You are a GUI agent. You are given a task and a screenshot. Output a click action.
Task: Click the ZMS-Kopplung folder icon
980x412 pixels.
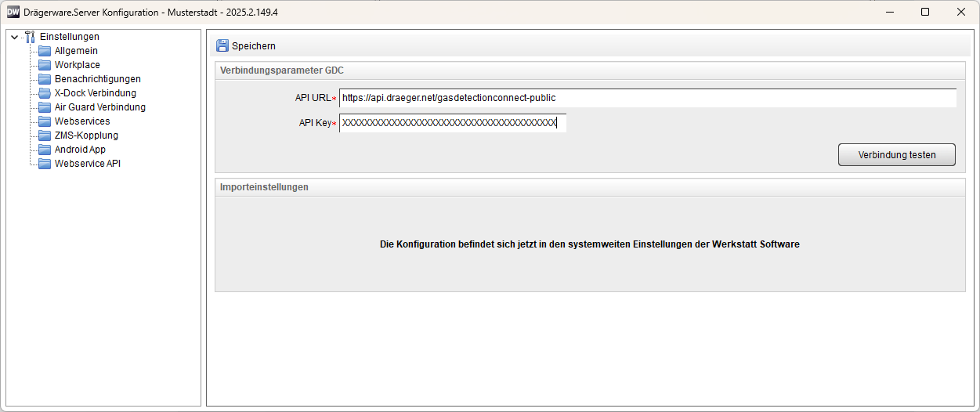point(45,136)
